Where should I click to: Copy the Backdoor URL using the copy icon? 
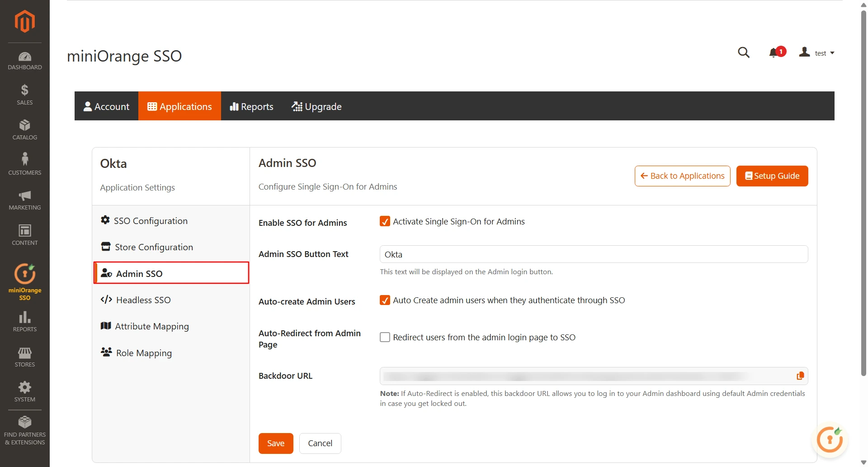[x=800, y=376]
